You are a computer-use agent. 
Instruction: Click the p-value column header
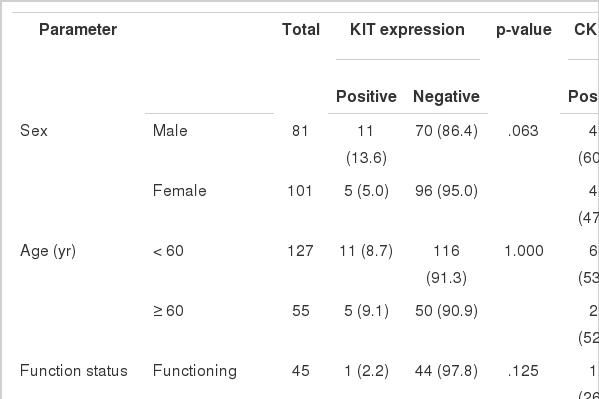coord(523,30)
